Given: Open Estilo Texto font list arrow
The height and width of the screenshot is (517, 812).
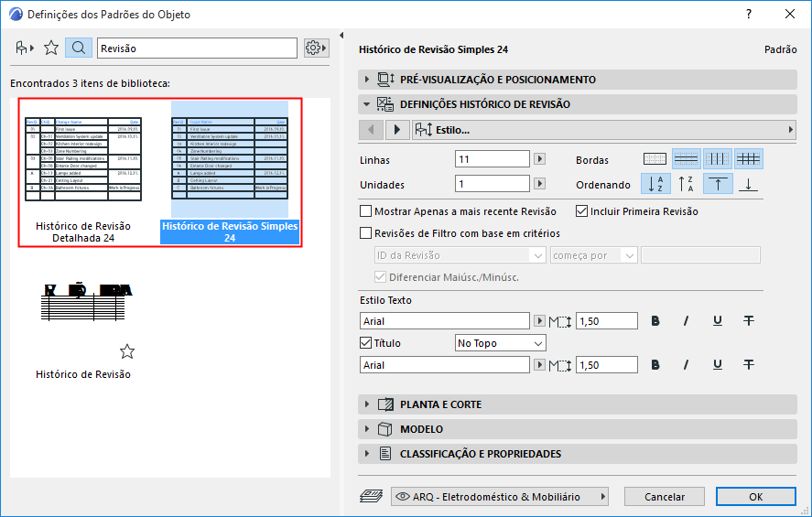Looking at the screenshot, I should point(539,321).
